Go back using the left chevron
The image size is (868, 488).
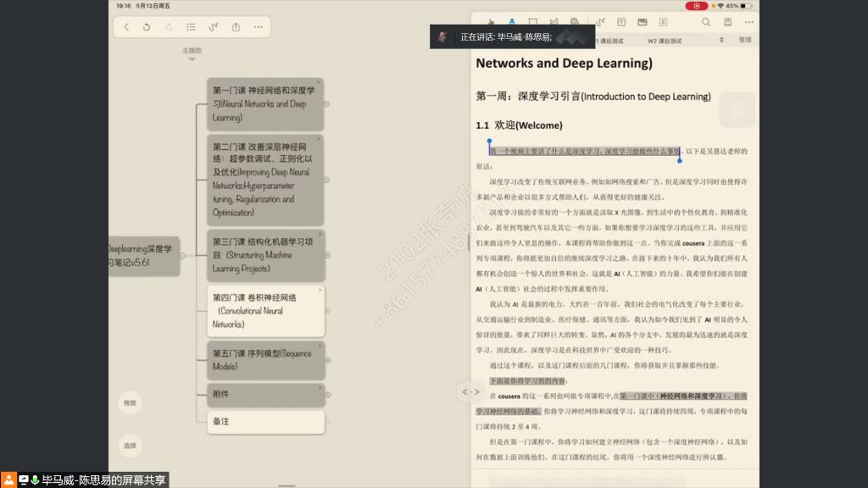pos(126,27)
